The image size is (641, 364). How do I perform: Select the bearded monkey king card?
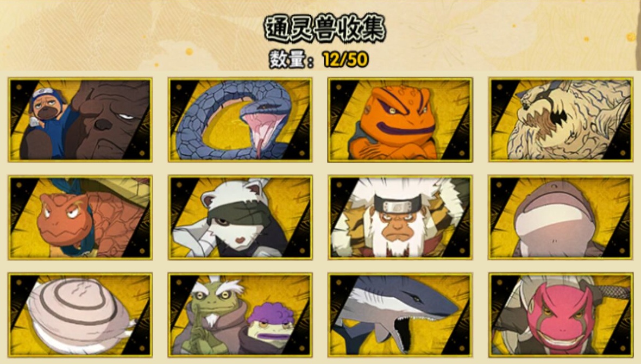[x=400, y=217]
